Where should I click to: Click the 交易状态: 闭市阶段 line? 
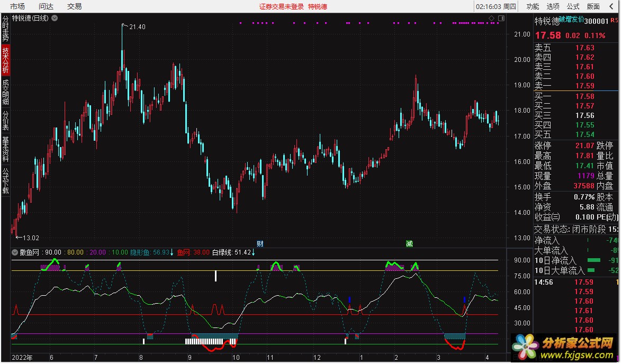click(x=576, y=229)
